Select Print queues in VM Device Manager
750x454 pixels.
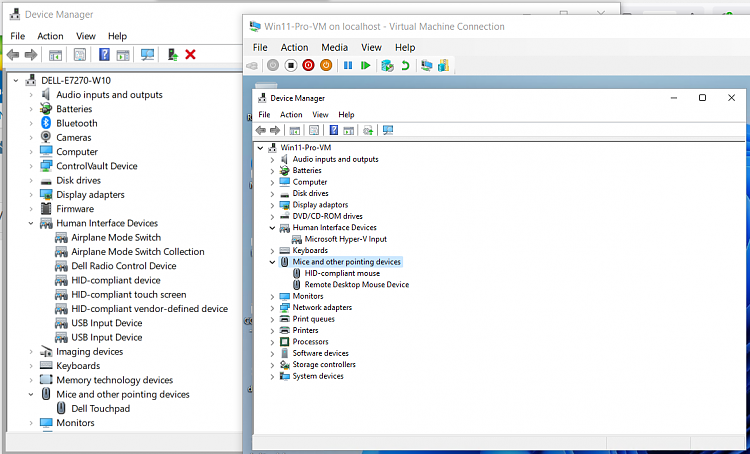pyautogui.click(x=314, y=319)
